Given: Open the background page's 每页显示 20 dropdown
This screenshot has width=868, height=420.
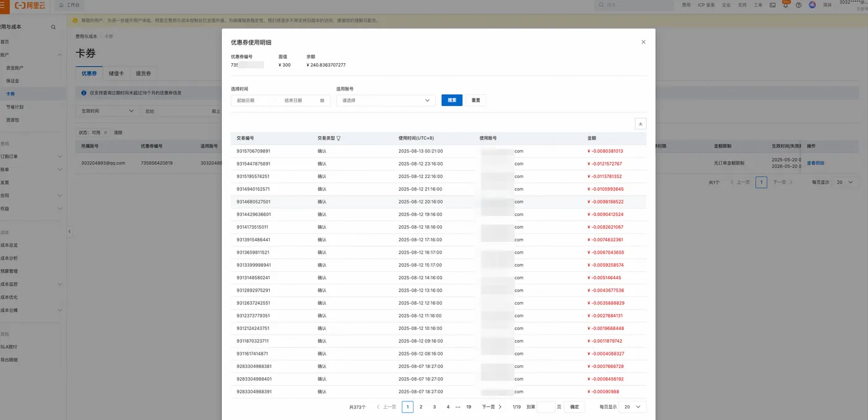Looking at the screenshot, I should 844,182.
